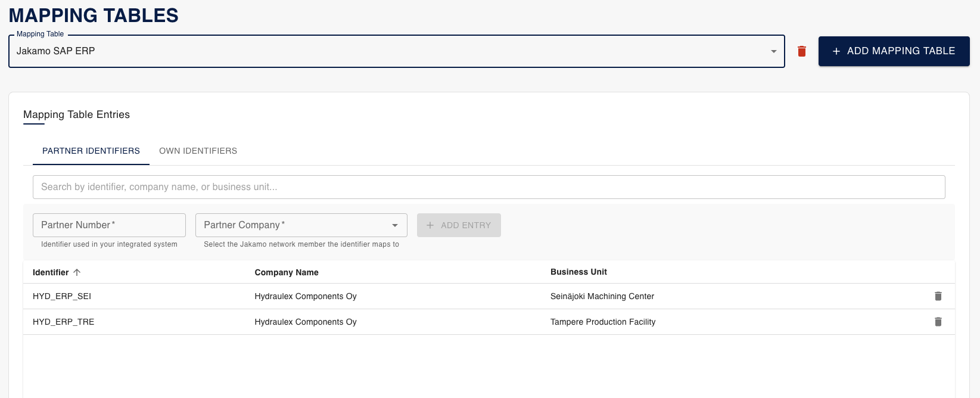Screen dimensions: 980x398
Task: Click the Tampere Production Facility cell
Action: coord(603,322)
